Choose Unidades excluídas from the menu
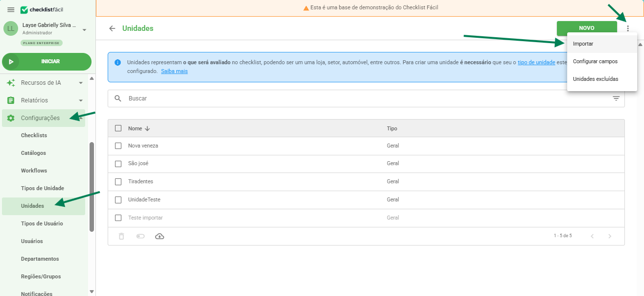The width and height of the screenshot is (644, 296). (602, 79)
